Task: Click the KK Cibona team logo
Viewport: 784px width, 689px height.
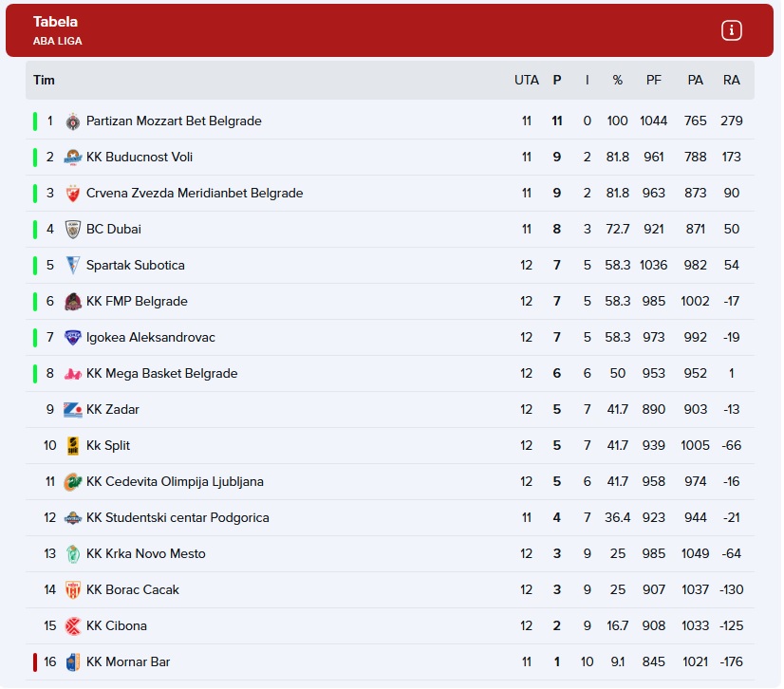Action: [73, 626]
